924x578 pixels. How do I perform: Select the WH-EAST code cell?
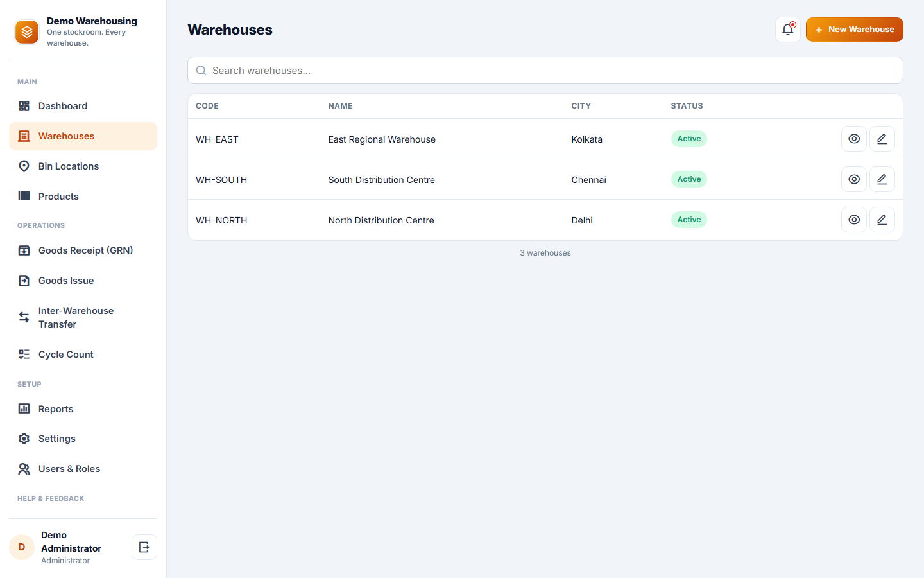coord(217,139)
